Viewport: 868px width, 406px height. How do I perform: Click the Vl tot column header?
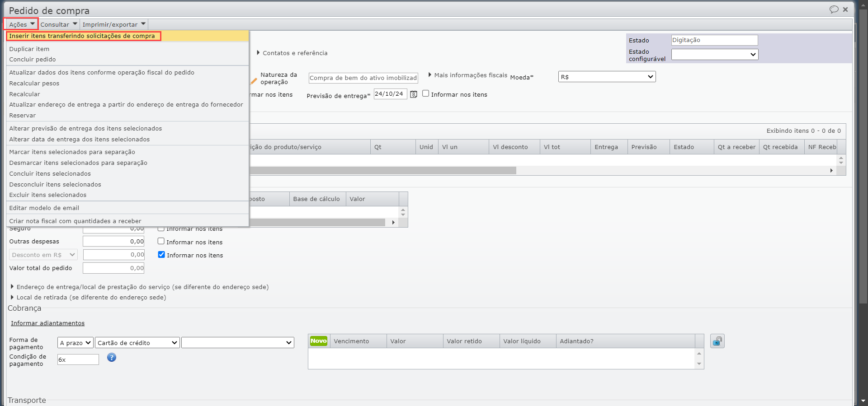(x=565, y=147)
